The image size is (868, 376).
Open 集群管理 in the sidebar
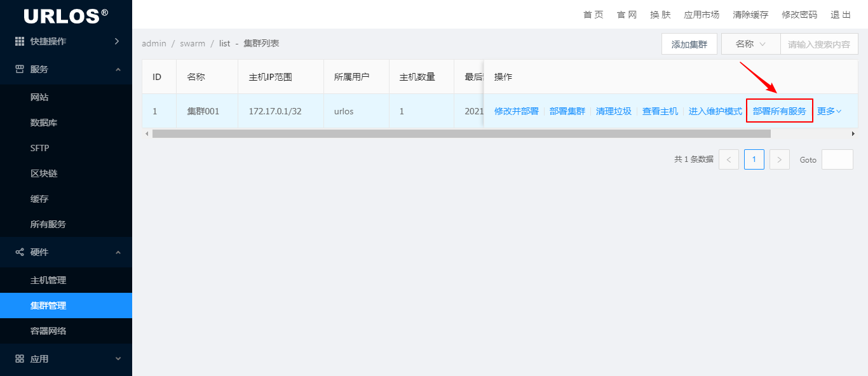[48, 305]
